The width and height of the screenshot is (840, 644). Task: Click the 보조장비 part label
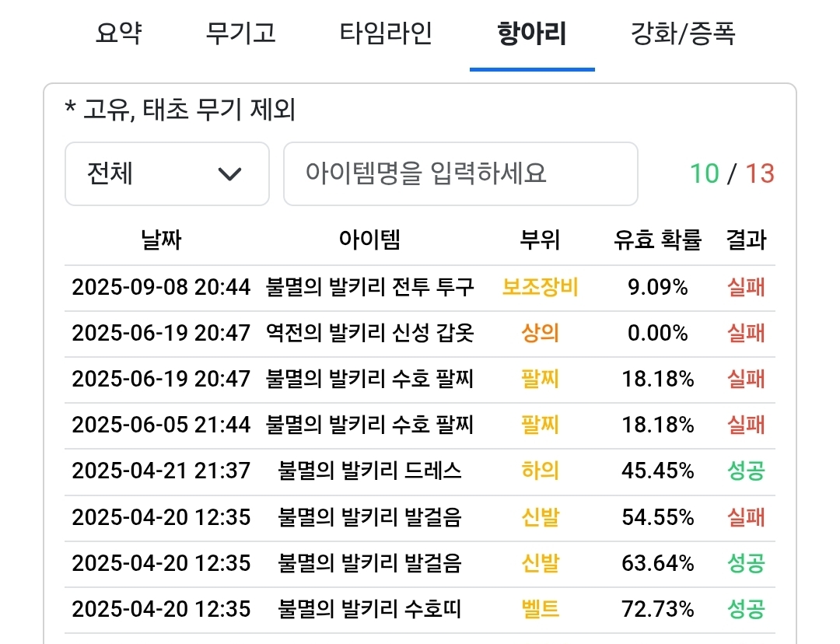point(540,288)
